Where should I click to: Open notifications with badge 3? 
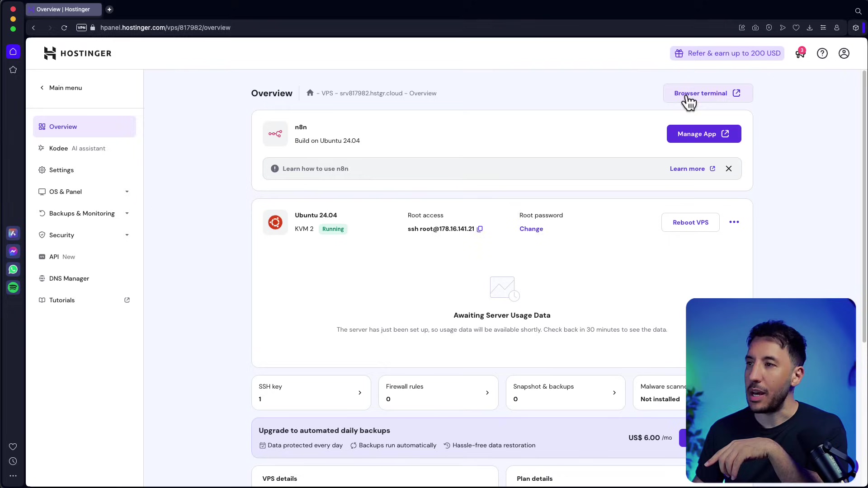coord(800,53)
